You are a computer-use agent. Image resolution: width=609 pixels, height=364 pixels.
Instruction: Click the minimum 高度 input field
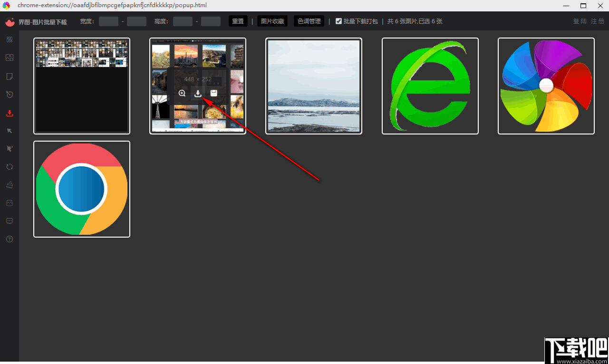[x=183, y=21]
